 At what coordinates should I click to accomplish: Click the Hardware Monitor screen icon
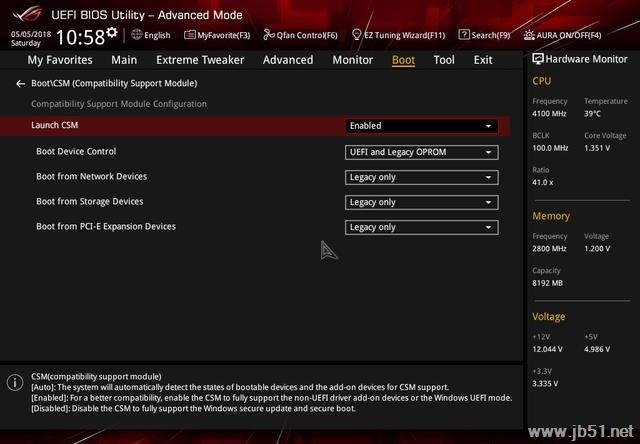pos(538,59)
